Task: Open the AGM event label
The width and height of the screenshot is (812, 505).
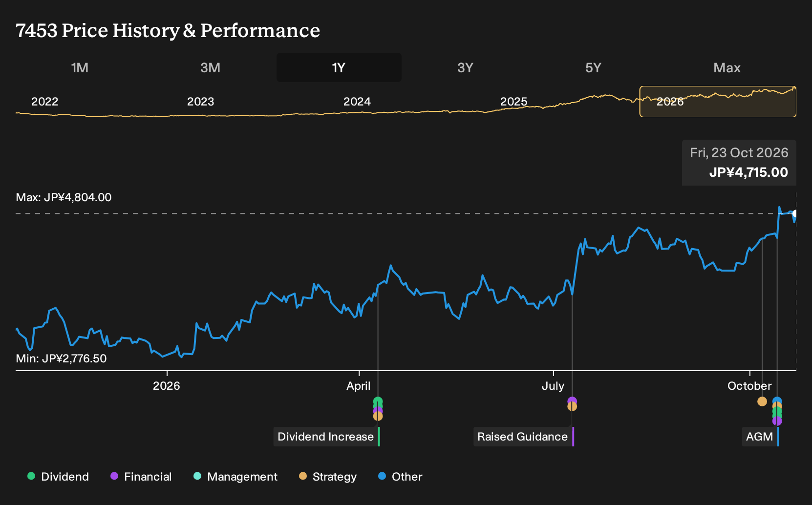Action: coord(760,437)
